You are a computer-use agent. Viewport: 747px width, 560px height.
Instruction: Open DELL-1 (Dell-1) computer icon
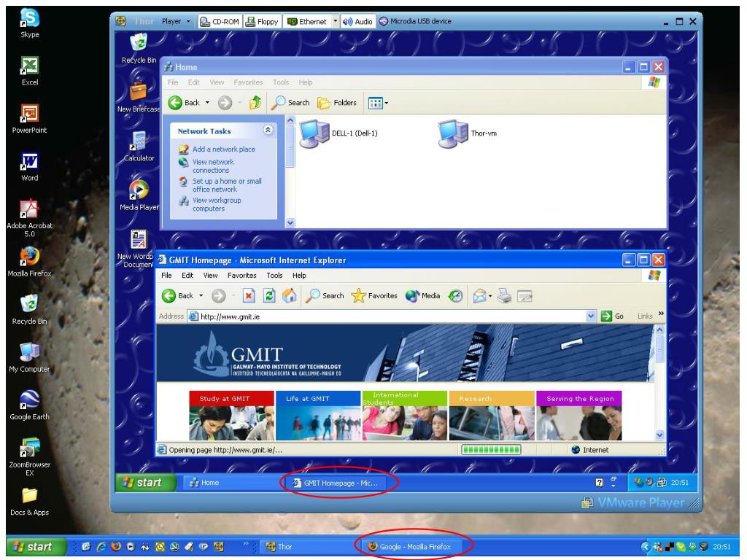coord(338,133)
